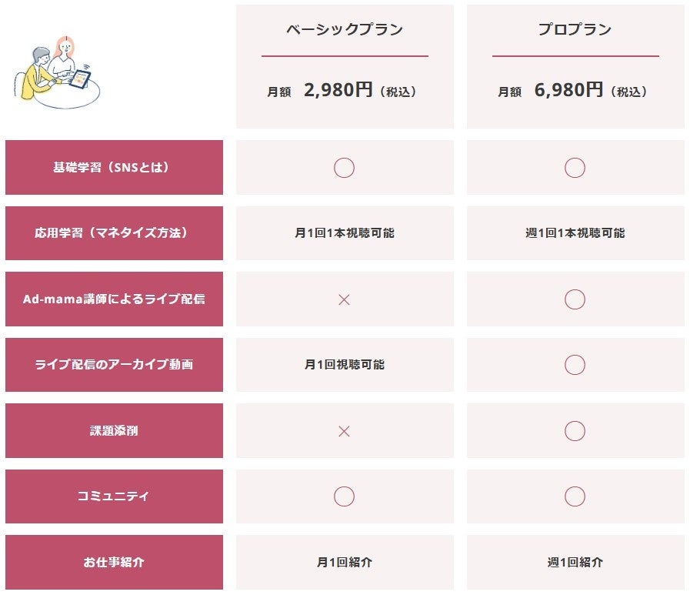Click the circle icon for 基礎学習 in the プロプラン column
This screenshot has width=700, height=595.
[x=575, y=168]
